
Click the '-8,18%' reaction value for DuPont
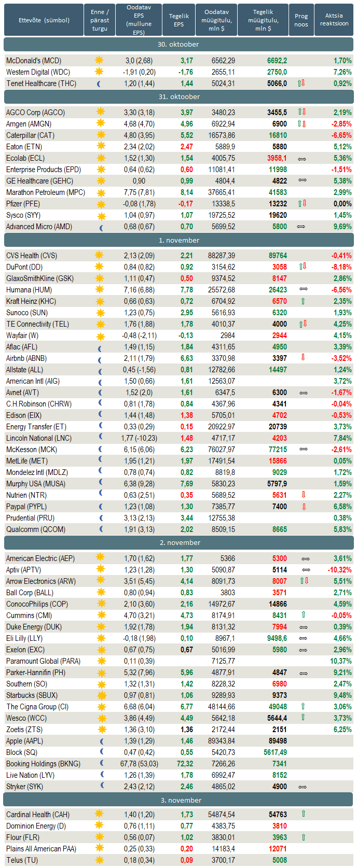(x=341, y=267)
